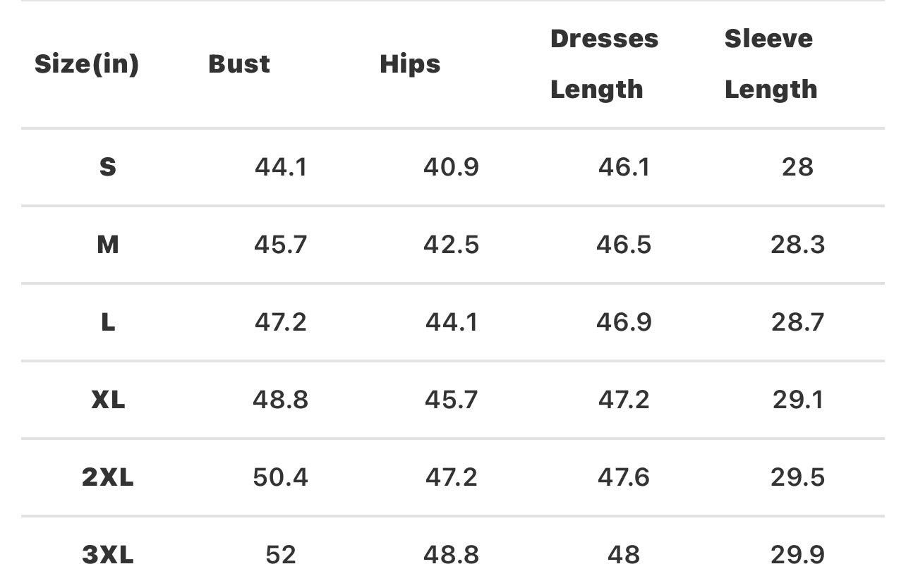The height and width of the screenshot is (588, 906).
Task: Click the S bust value 44.1
Action: pyautogui.click(x=280, y=167)
